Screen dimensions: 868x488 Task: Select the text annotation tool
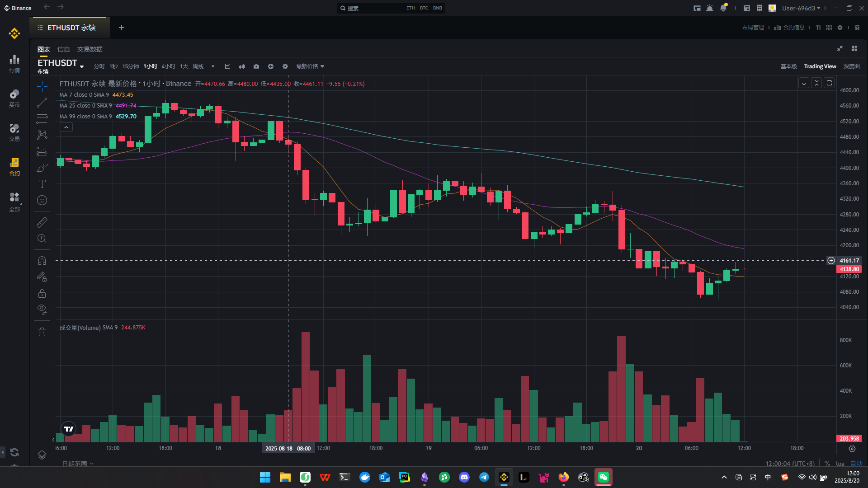42,184
